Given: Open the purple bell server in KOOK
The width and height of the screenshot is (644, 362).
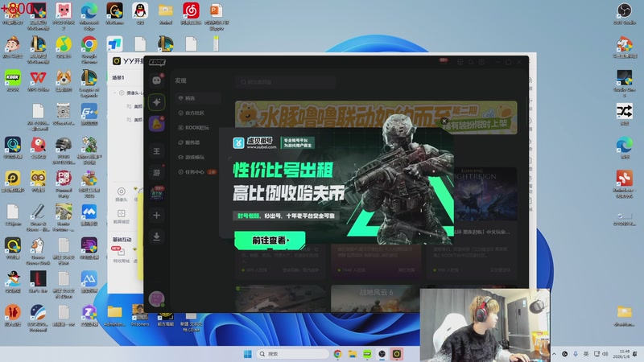Looking at the screenshot, I should (156, 124).
